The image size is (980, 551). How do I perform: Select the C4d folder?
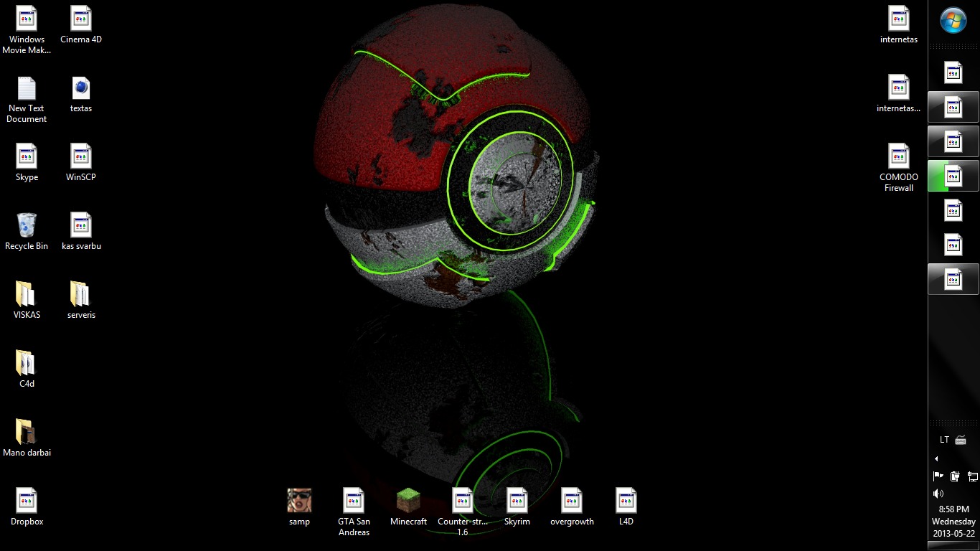[27, 369]
